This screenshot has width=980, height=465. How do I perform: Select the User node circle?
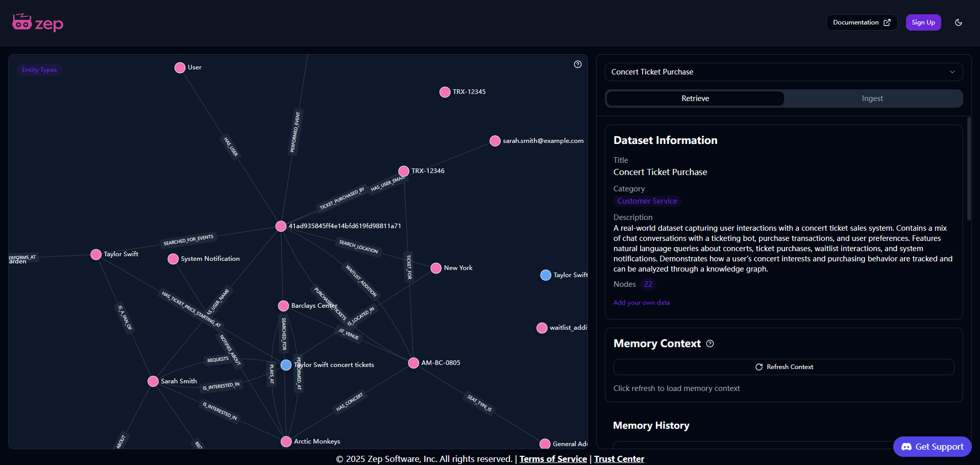point(180,68)
